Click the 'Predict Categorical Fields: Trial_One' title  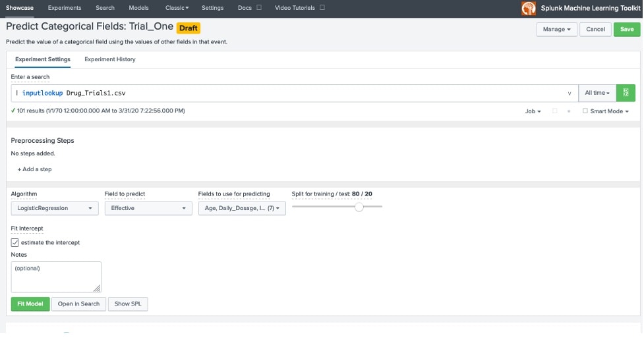(90, 26)
